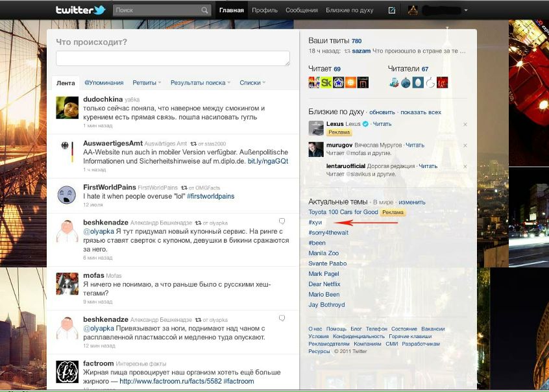This screenshot has width=549, height=392.
Task: Click dudochkina's avatar in the feed
Action: (67, 107)
